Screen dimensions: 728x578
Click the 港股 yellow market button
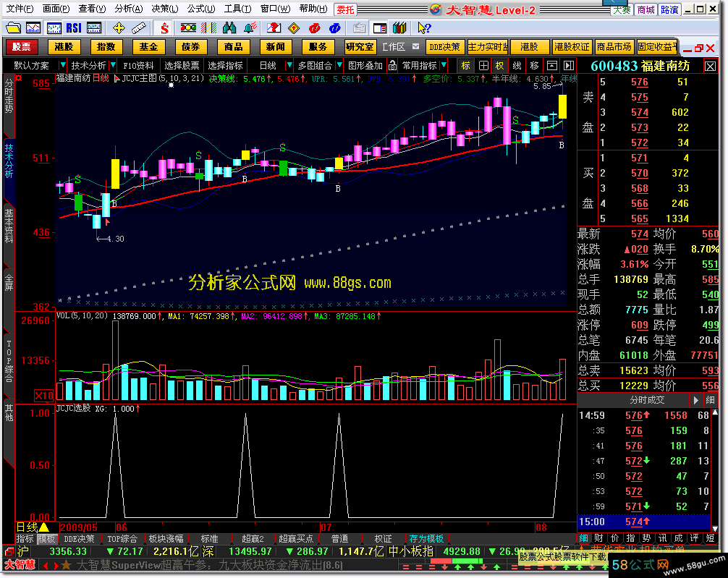[x=64, y=47]
